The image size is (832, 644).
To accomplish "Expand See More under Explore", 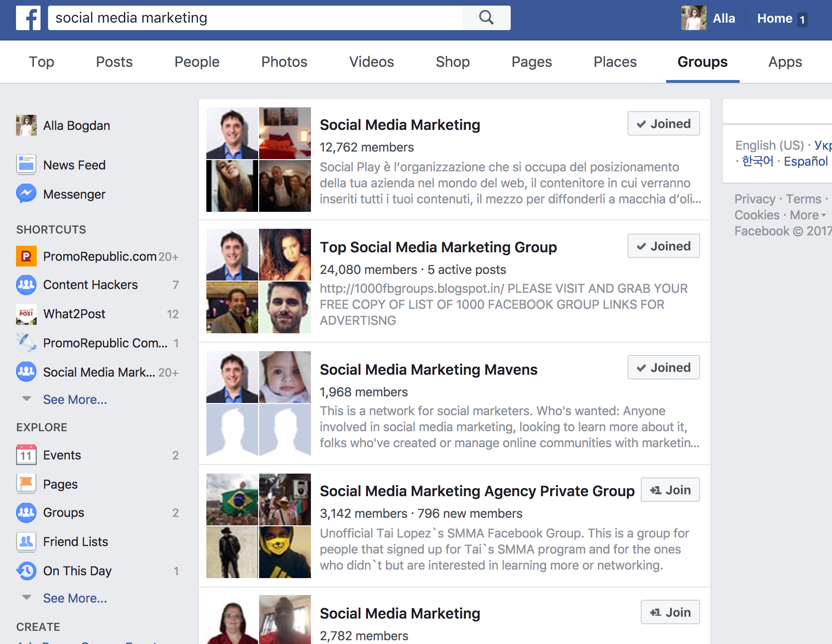I will coord(75,598).
